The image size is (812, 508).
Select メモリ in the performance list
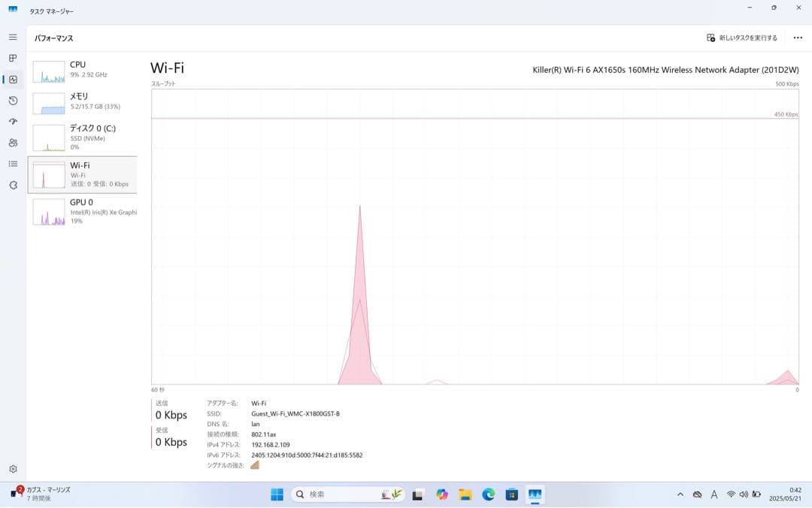83,101
